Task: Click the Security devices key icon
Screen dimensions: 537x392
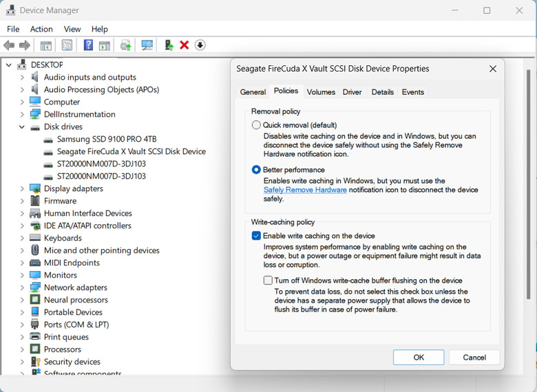Action: (x=36, y=362)
